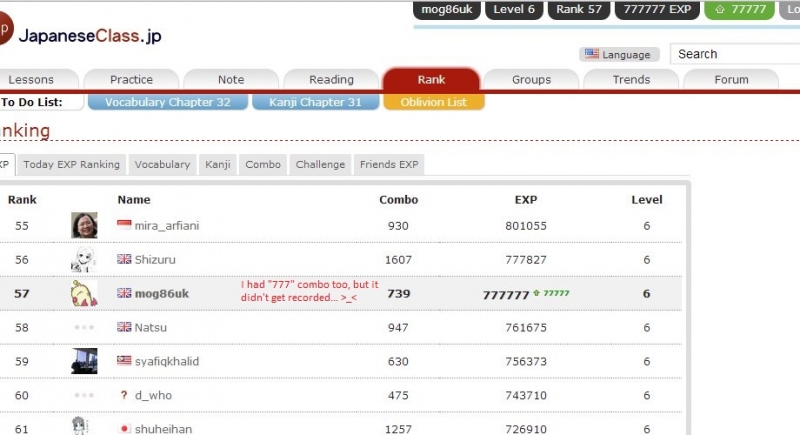Image resolution: width=800 pixels, height=435 pixels.
Task: Click in the Search input field
Action: click(x=735, y=54)
